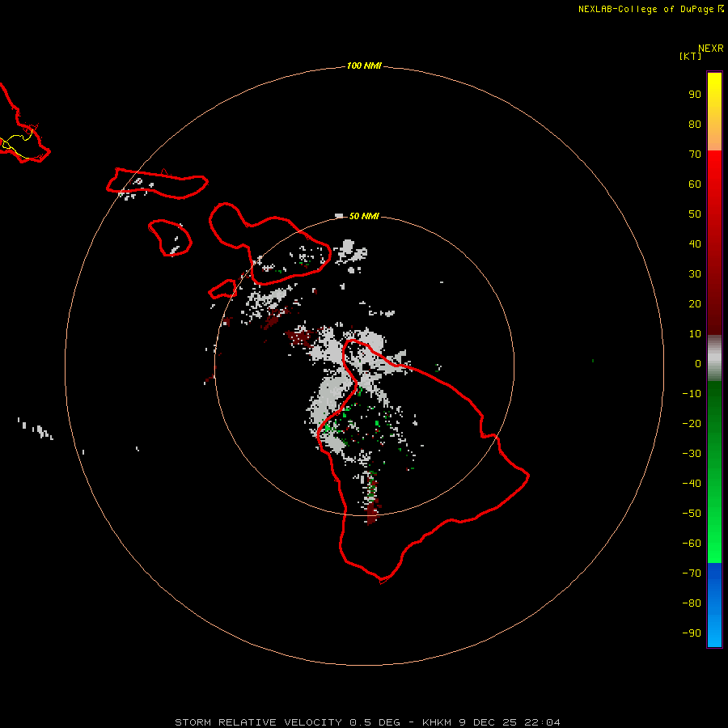Click the 80 value on the velocity scale
Viewport: 728px width, 728px height.
coord(695,125)
